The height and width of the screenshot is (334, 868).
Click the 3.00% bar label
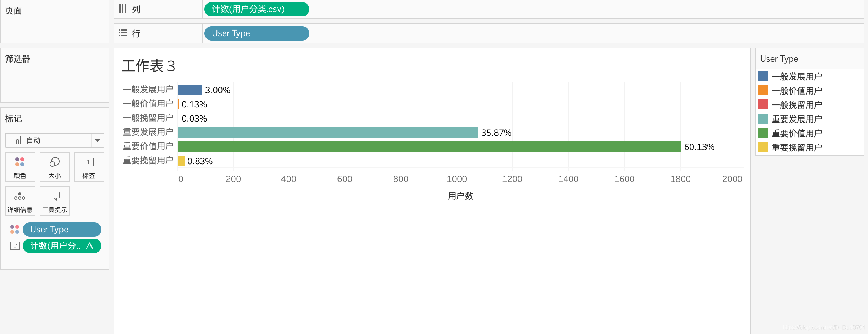coord(218,90)
